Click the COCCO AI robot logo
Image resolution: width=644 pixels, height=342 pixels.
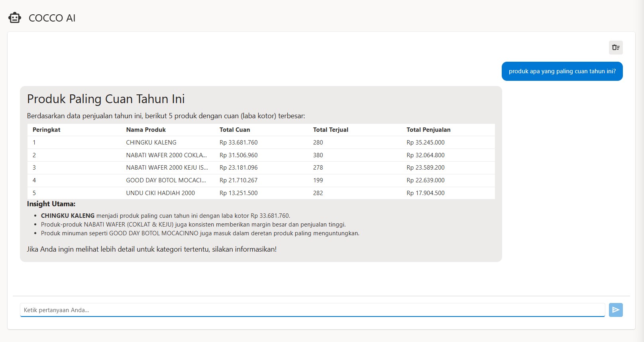[x=15, y=18]
